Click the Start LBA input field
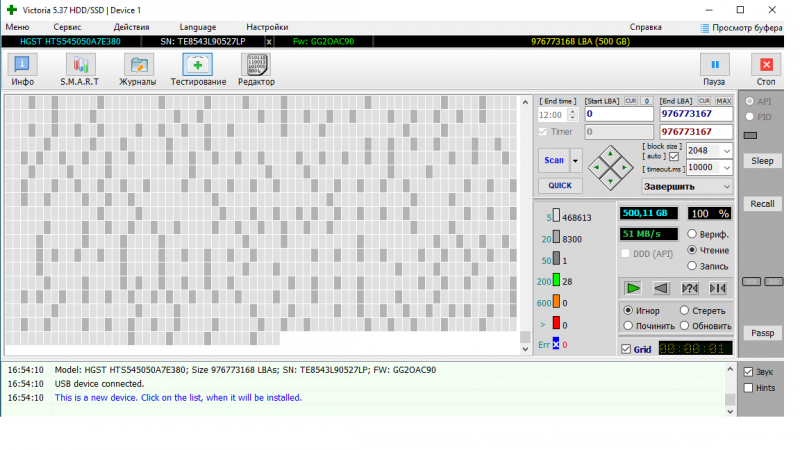This screenshot has height=450, width=800. pos(618,114)
